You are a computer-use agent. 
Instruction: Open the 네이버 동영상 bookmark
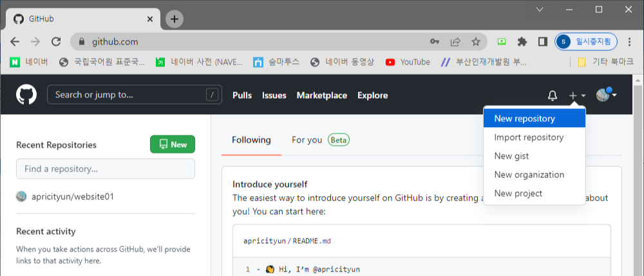pos(343,62)
